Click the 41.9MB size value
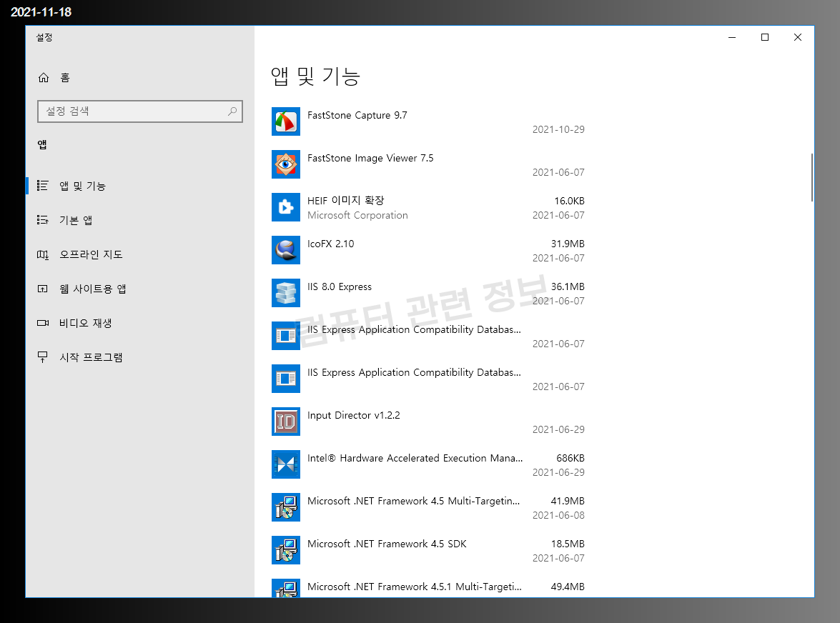Screen dimensions: 840x623 pos(568,501)
